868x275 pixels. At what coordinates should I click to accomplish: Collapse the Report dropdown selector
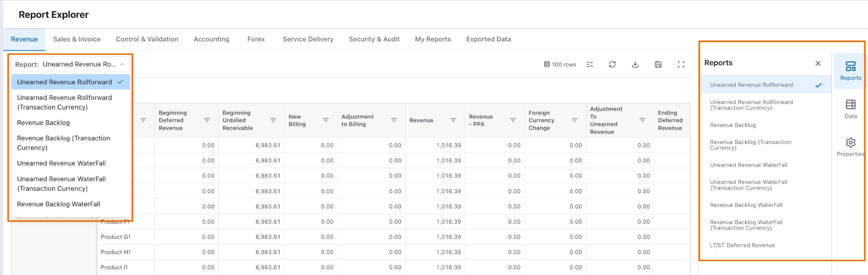(x=70, y=64)
